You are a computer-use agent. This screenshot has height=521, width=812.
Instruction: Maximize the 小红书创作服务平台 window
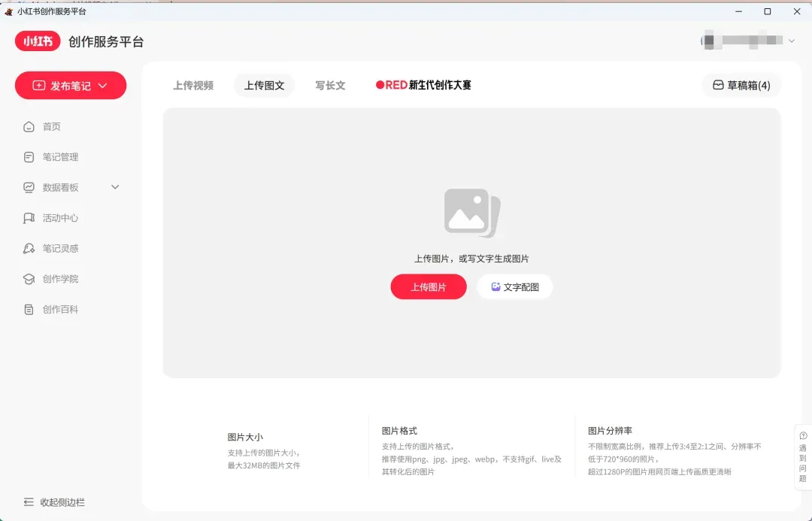(x=768, y=11)
